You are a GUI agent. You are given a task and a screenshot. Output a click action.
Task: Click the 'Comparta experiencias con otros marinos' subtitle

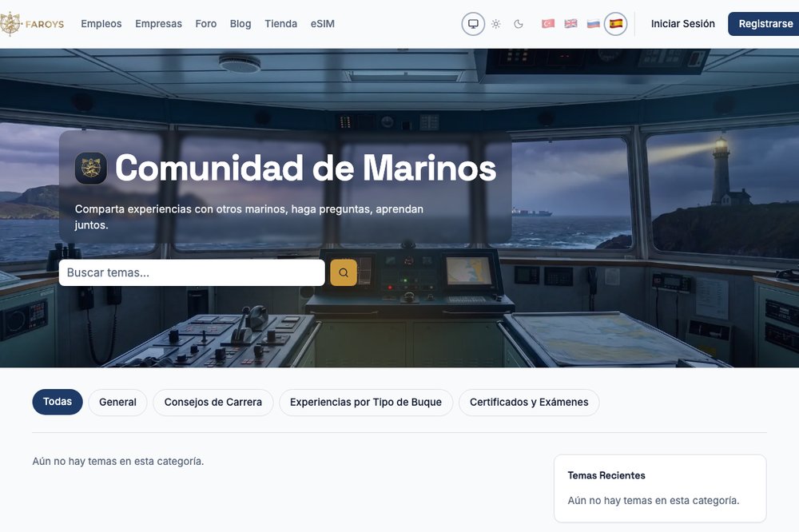point(249,216)
